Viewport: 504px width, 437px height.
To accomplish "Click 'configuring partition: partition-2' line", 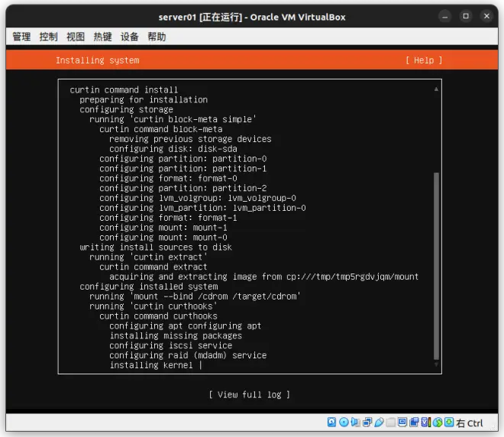I will pos(183,188).
